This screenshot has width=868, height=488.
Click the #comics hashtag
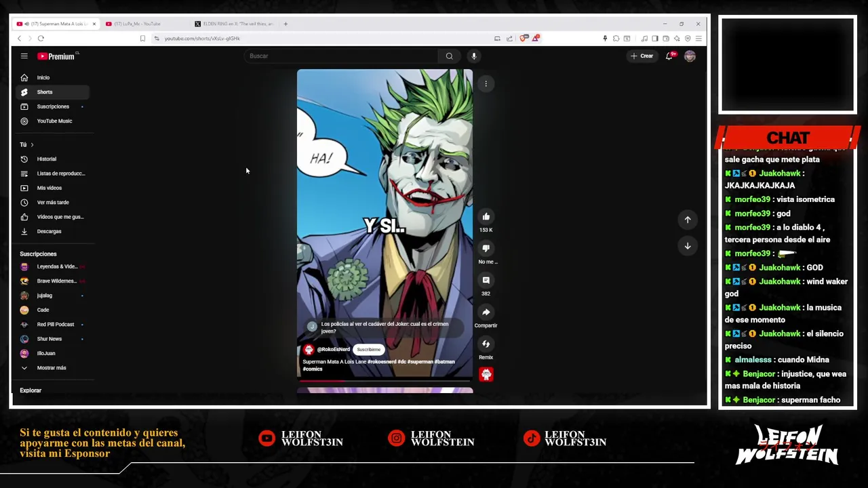click(x=313, y=369)
